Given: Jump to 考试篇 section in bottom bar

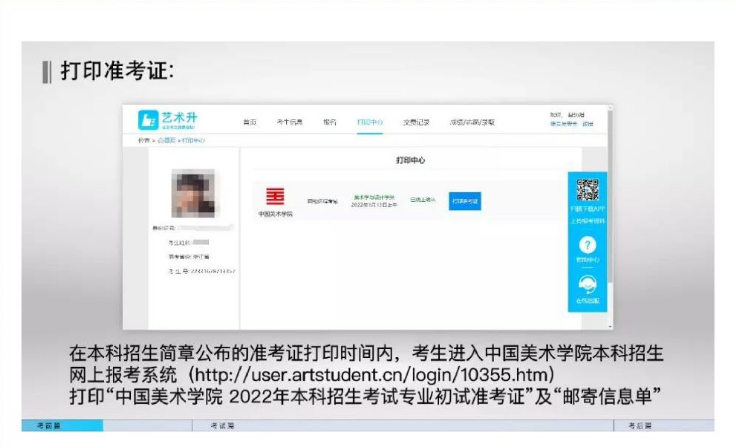Looking at the screenshot, I should [x=222, y=426].
